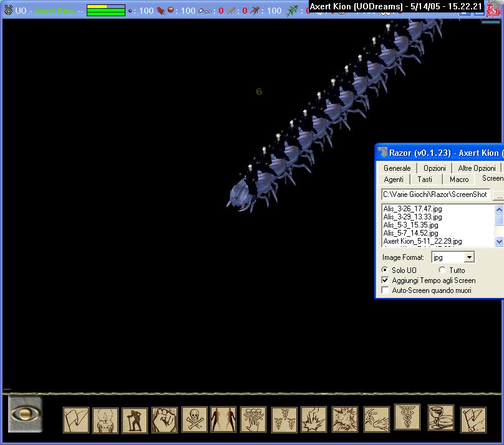This screenshot has width=504, height=445.
Task: Click the round orange reagent counter icon
Action: coord(171,10)
